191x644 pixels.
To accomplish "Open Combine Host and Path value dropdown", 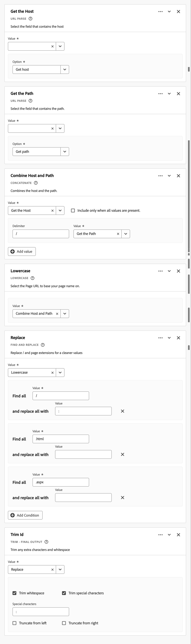I will pyautogui.click(x=65, y=314).
